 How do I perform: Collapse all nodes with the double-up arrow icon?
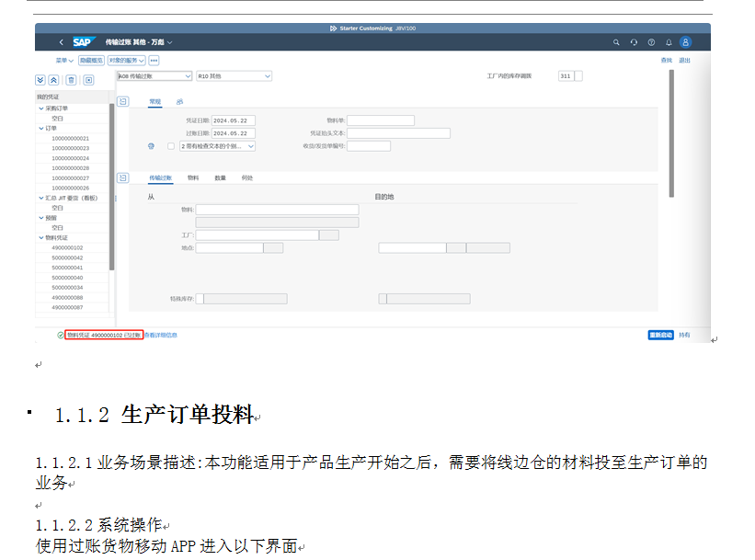(54, 80)
